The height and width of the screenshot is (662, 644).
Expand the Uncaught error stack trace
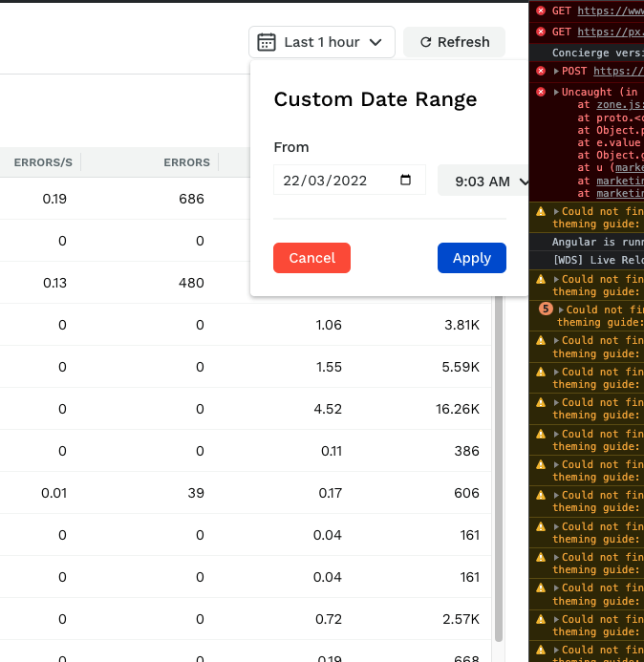click(557, 92)
